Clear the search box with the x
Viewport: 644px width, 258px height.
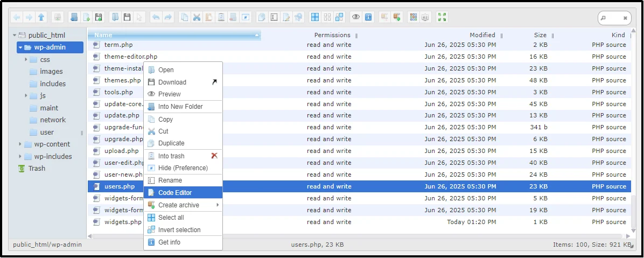pyautogui.click(x=625, y=18)
